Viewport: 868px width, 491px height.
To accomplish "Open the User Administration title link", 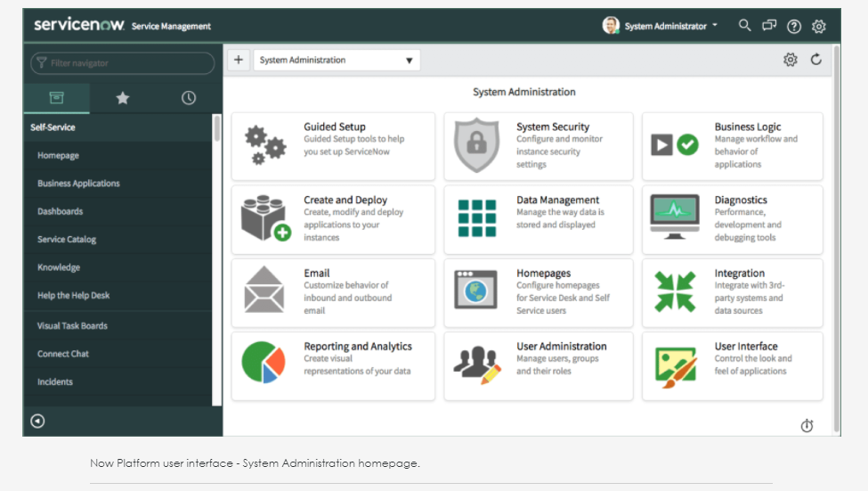I will coord(562,347).
